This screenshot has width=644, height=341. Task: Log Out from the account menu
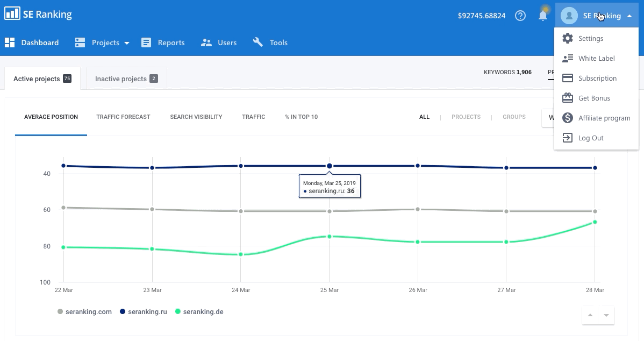596,138
